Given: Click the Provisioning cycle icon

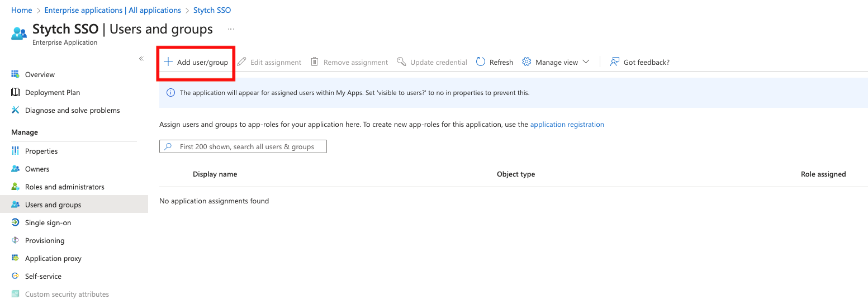Looking at the screenshot, I should pos(16,240).
